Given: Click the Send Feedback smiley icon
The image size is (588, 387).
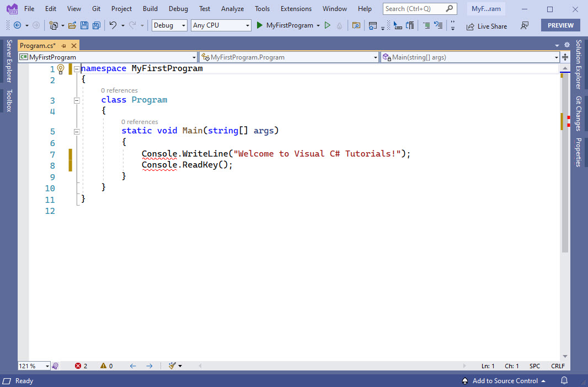Looking at the screenshot, I should point(525,25).
